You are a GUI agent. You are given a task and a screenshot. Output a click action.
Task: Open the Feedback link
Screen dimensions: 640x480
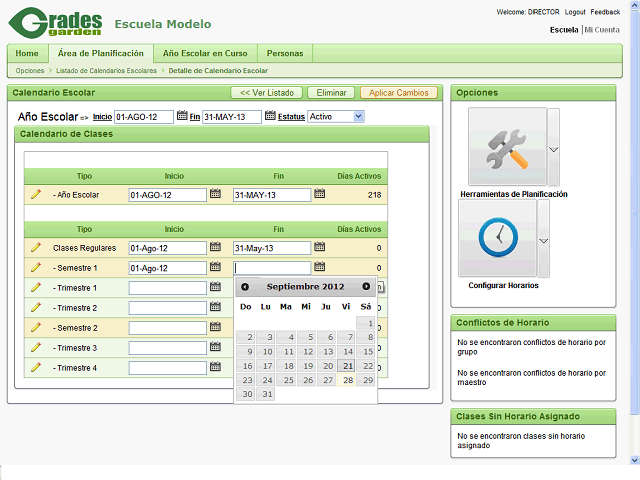(x=605, y=12)
